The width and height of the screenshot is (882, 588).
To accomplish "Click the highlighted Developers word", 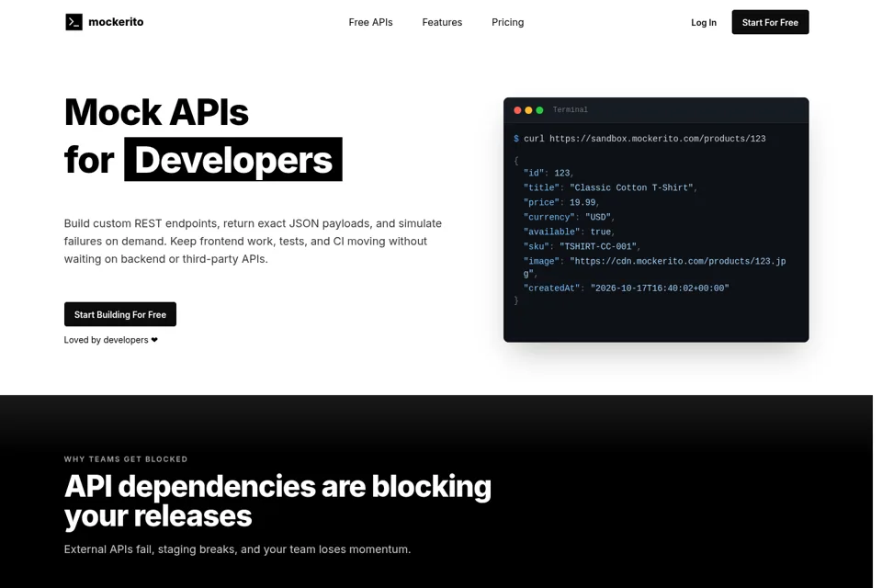I will [x=233, y=159].
